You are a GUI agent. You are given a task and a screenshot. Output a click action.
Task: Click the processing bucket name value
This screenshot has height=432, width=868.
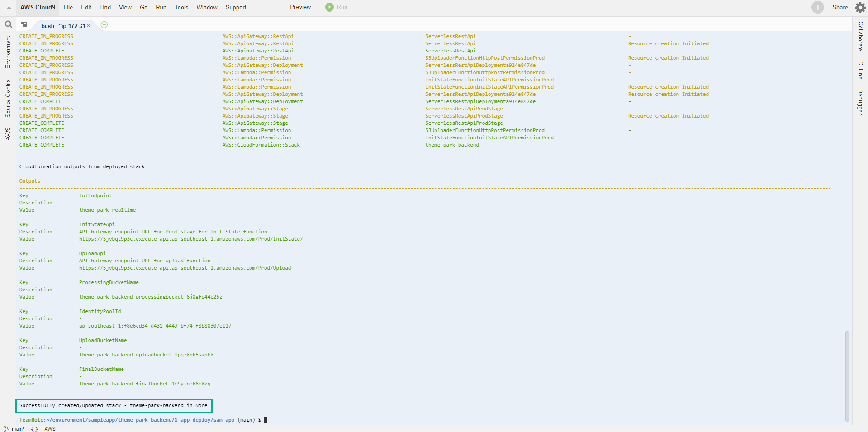(x=151, y=297)
